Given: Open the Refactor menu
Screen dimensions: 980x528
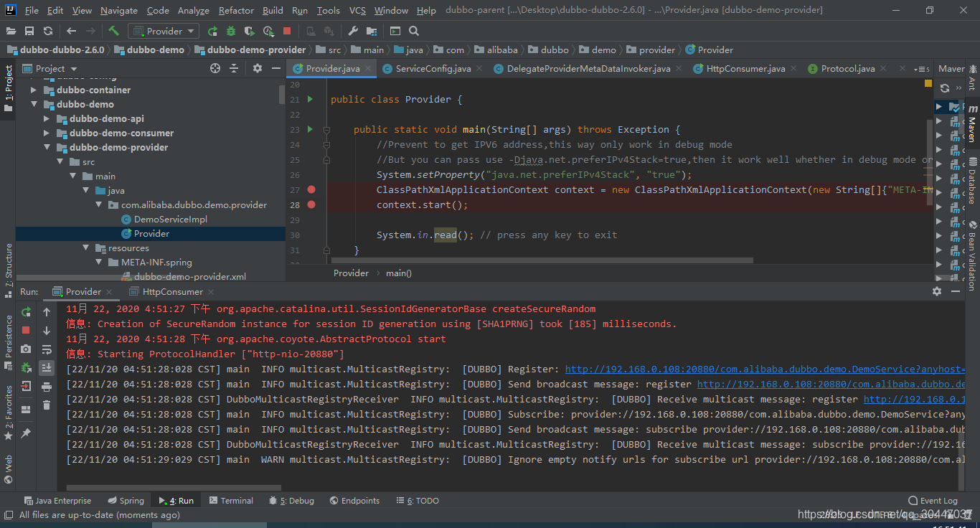Looking at the screenshot, I should (236, 10).
